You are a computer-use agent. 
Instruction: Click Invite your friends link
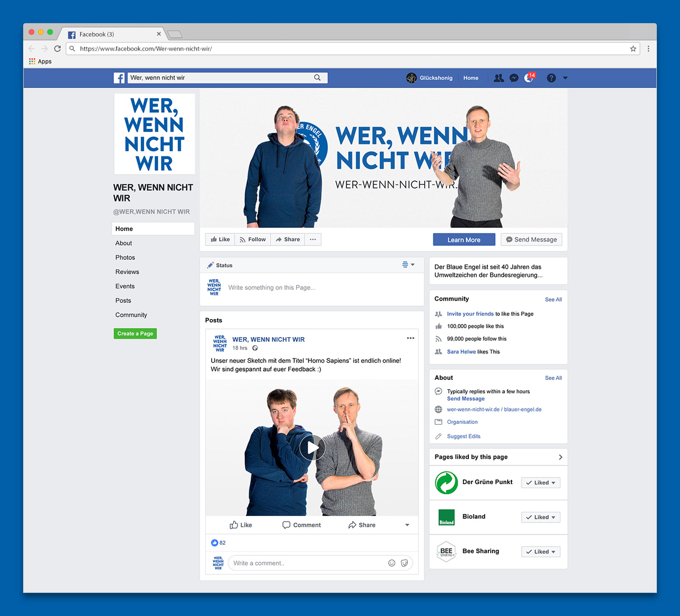(x=470, y=314)
